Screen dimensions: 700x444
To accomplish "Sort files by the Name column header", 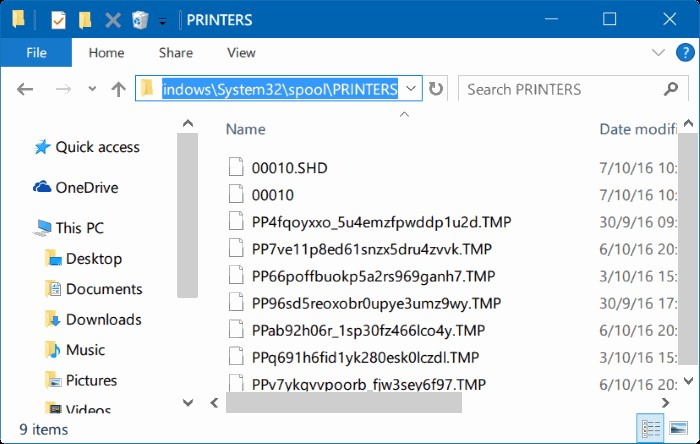I will 246,129.
